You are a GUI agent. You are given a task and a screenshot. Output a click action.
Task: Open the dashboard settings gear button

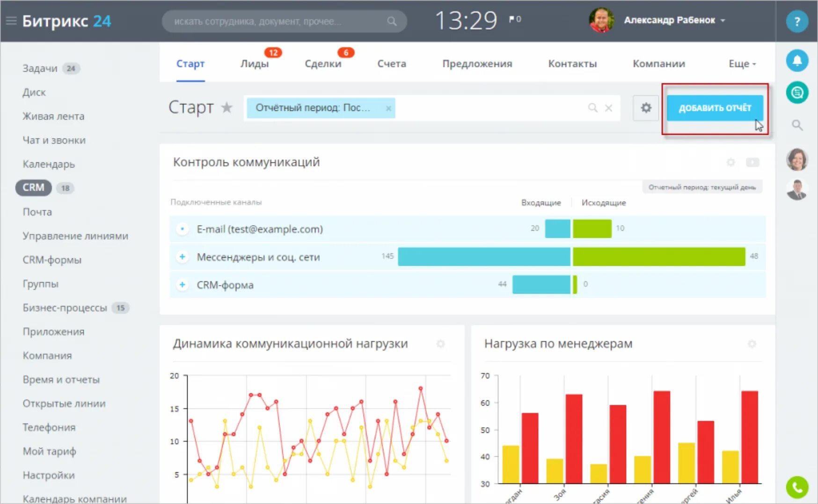pyautogui.click(x=646, y=108)
